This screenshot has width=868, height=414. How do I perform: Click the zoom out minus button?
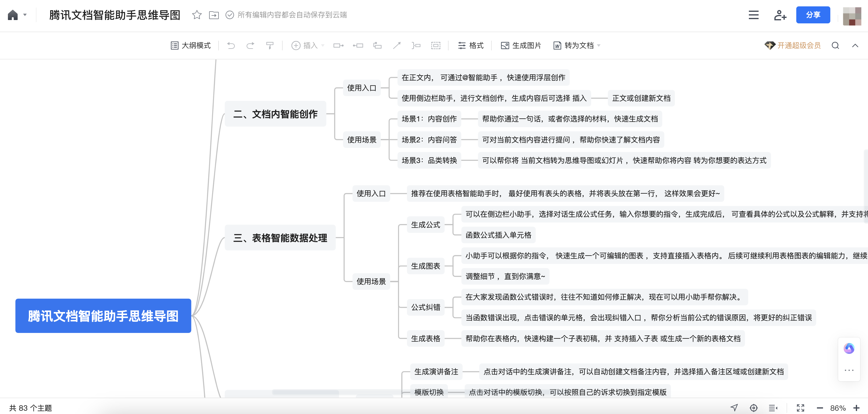tap(820, 408)
